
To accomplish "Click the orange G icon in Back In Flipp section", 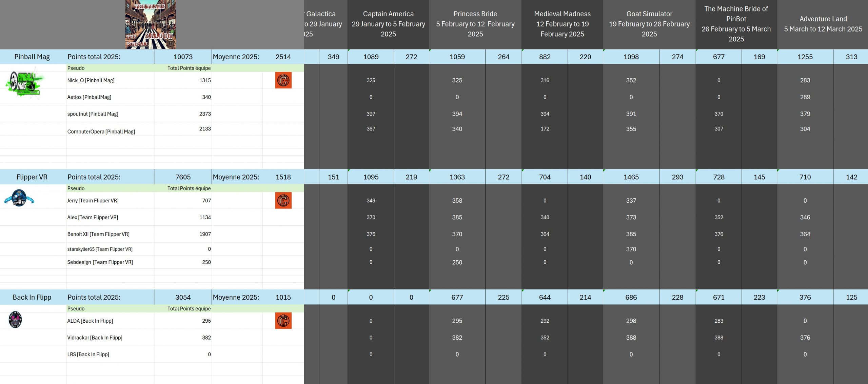I will point(283,321).
